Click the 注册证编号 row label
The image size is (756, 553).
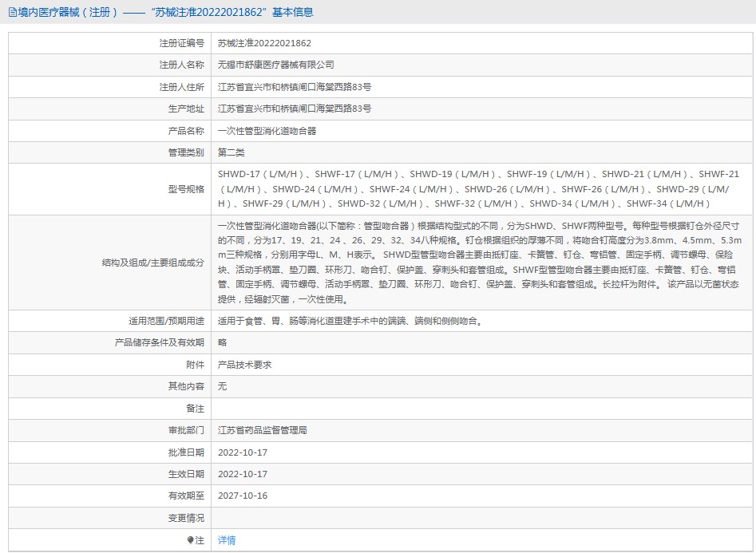coord(180,43)
